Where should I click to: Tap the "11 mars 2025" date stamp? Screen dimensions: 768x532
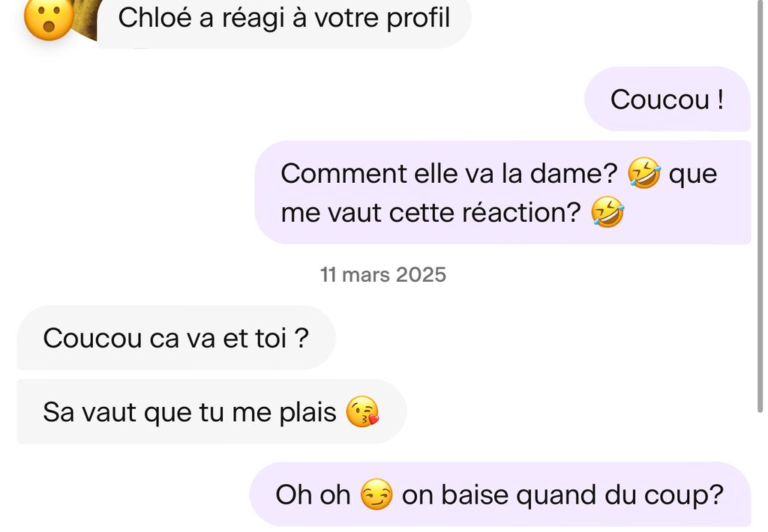[383, 275]
